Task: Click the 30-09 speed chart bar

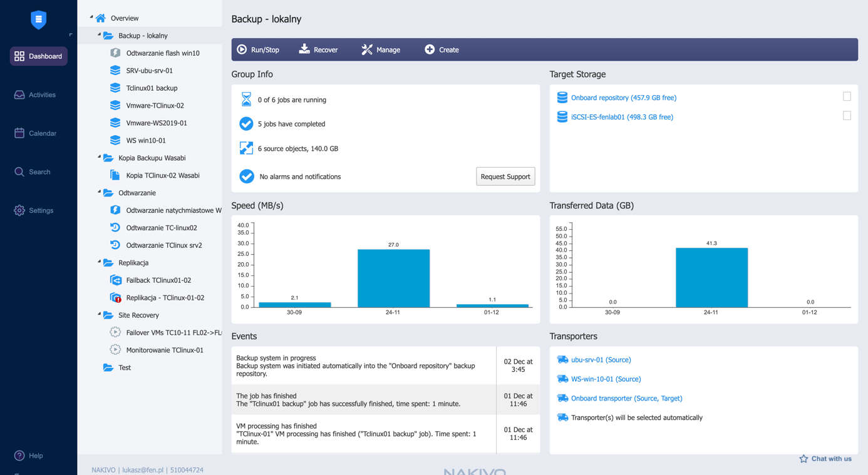Action: (294, 305)
